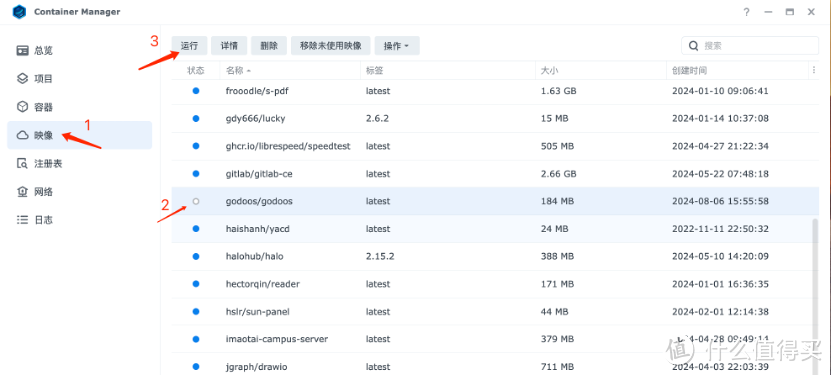Click the 日志 log list icon
Viewport: 832px width, 376px height.
(x=22, y=220)
